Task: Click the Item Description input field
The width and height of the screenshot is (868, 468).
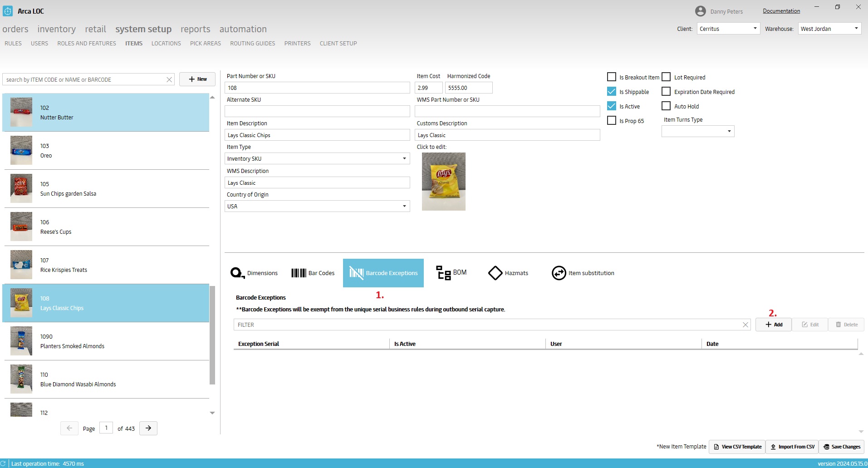Action: pyautogui.click(x=317, y=135)
